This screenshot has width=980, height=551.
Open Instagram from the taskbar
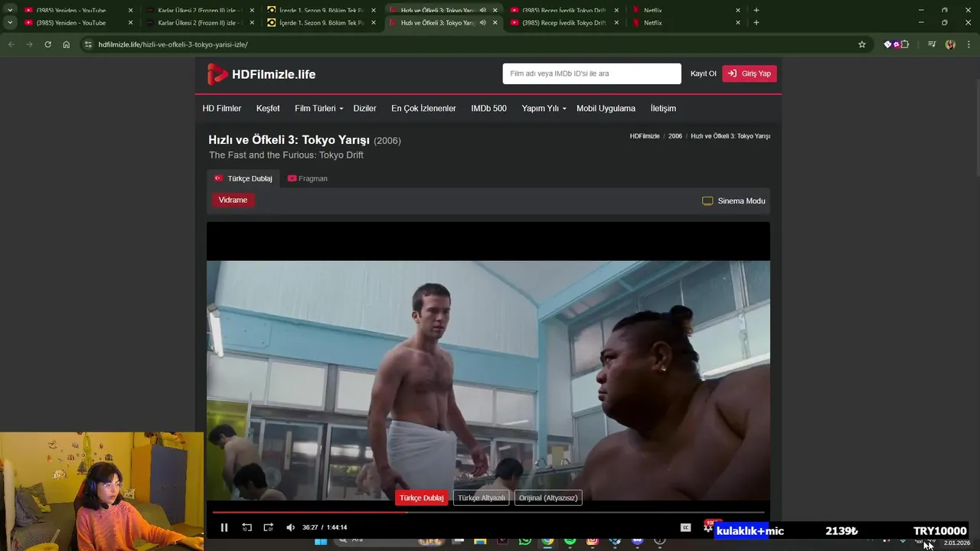click(593, 541)
